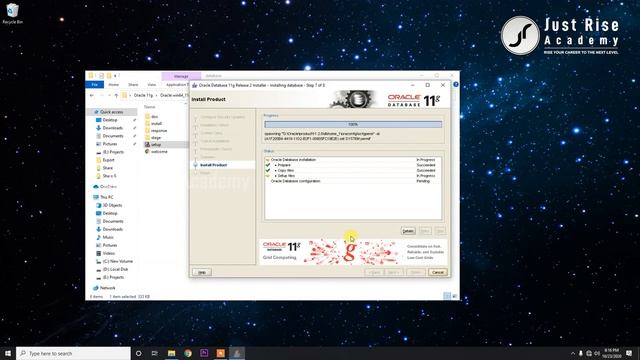Select the Oracle installer taskbar icon
Screen dimensions: 640x360
[237, 353]
